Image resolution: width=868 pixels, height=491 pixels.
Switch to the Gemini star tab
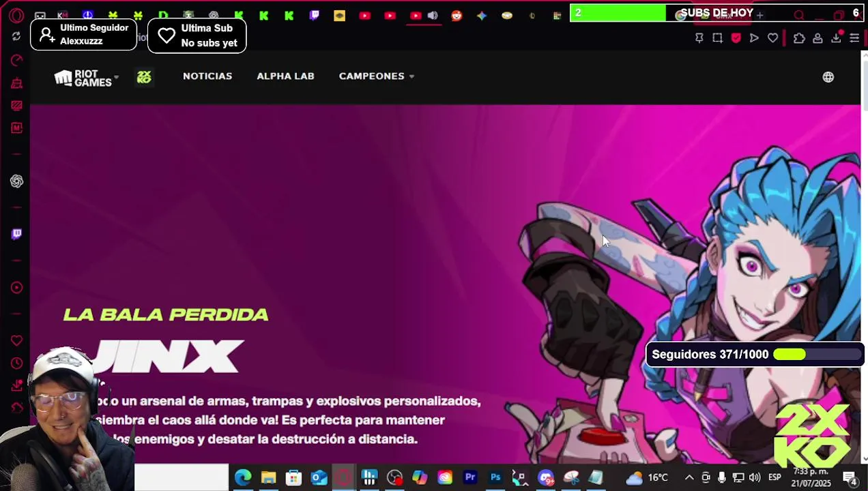(x=482, y=15)
